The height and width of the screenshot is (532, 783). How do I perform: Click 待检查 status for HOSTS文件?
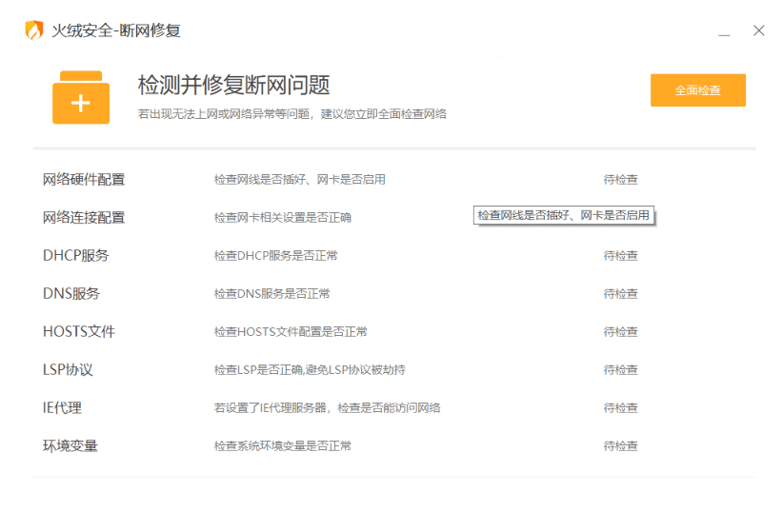[x=621, y=331]
